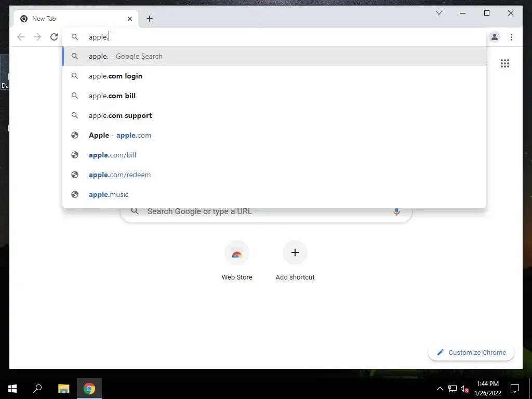Show hidden system tray icons
This screenshot has width=532, height=399.
(440, 389)
